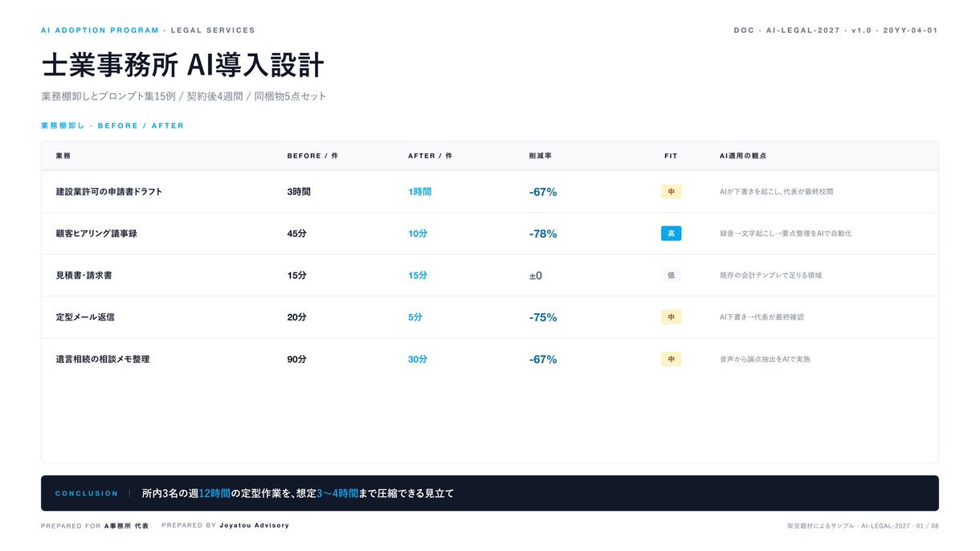Screen dimensions: 980x551
Task: Click the note AI下書き→代表が最終確認
Action: (x=762, y=317)
